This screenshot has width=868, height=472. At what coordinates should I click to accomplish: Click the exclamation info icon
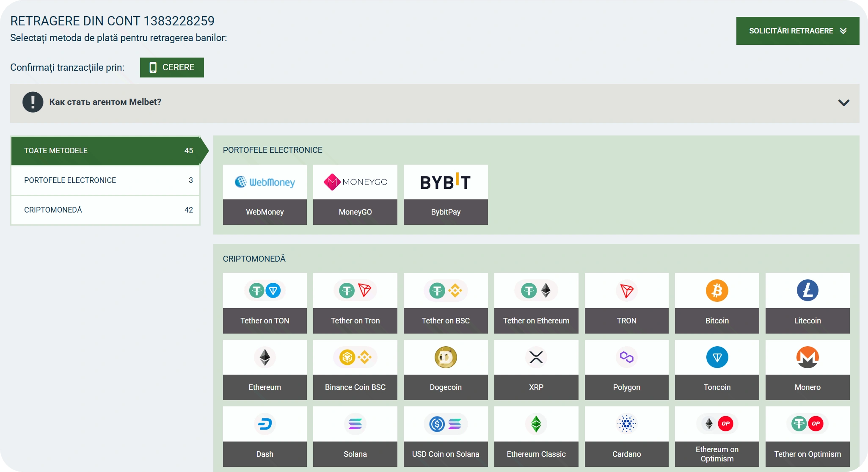click(33, 102)
